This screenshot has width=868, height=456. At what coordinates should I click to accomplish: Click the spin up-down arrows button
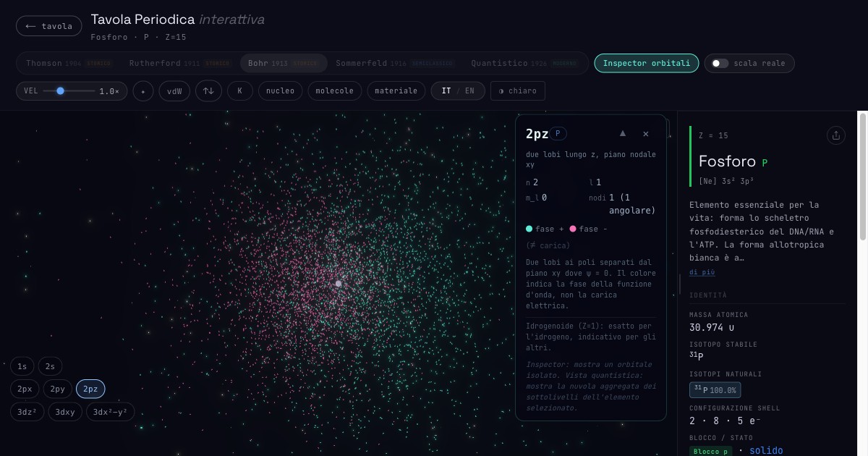pyautogui.click(x=208, y=91)
